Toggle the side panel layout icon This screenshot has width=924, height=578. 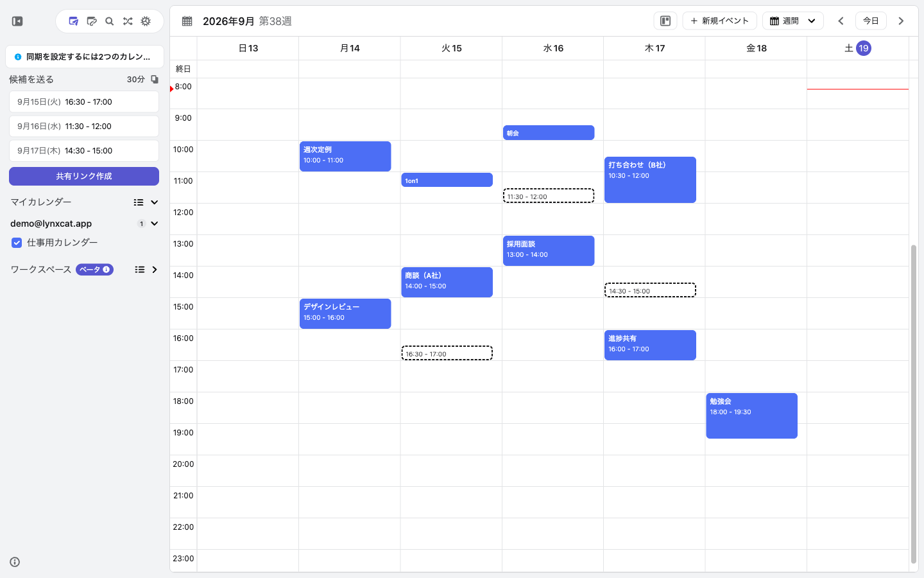(665, 21)
